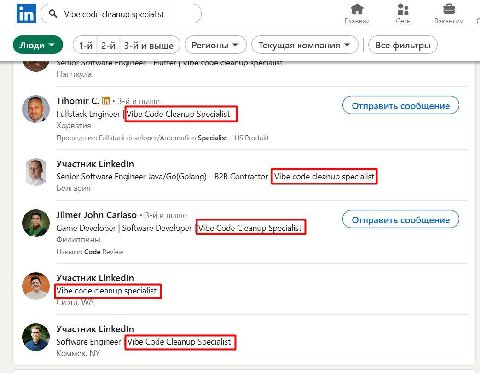Open the My Network (Сеть) nav icon
This screenshot has height=373, width=480.
point(403,14)
